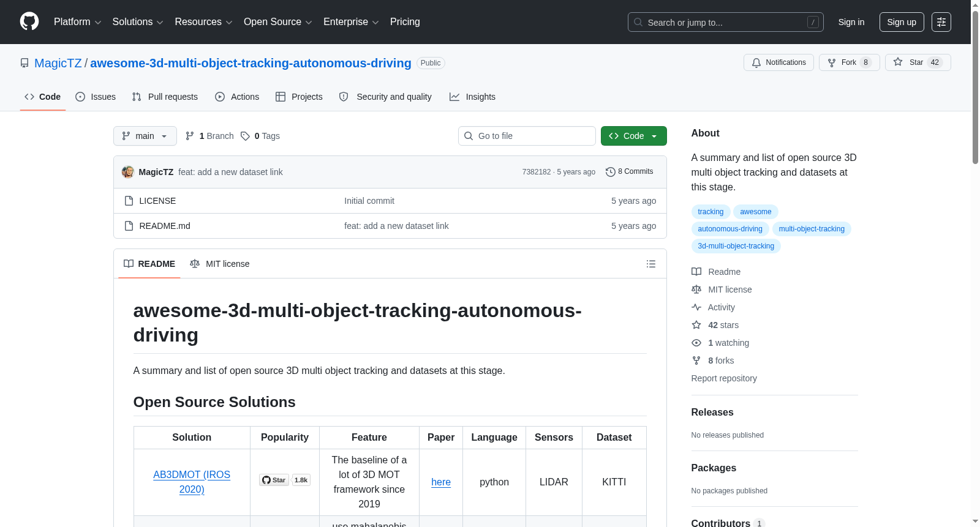Open the Insights tab
This screenshot has height=527, width=980.
pyautogui.click(x=472, y=97)
